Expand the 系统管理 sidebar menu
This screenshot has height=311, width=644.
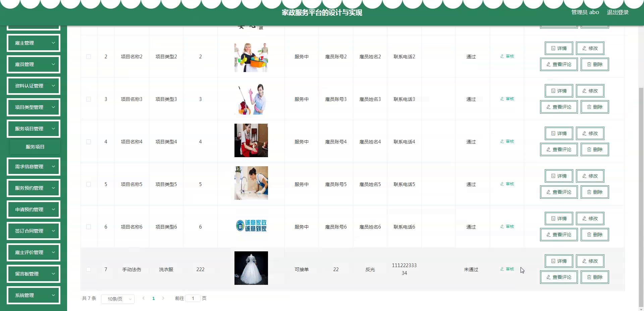click(x=34, y=295)
